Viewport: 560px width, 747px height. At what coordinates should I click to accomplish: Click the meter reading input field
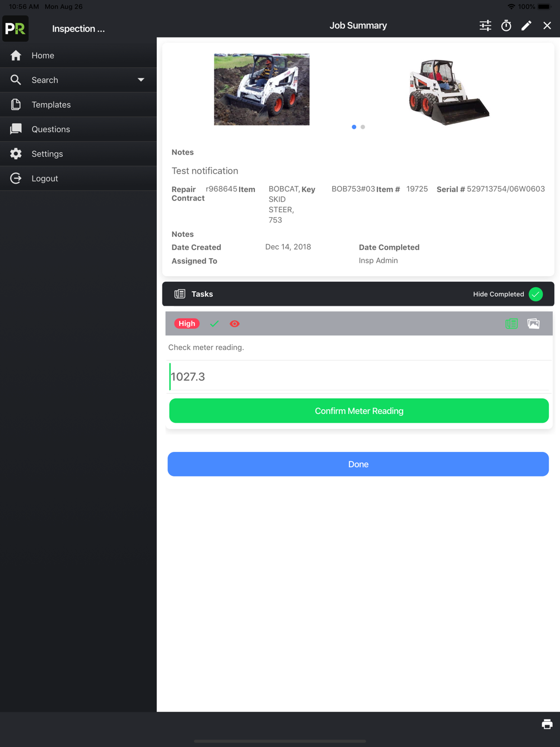[359, 376]
